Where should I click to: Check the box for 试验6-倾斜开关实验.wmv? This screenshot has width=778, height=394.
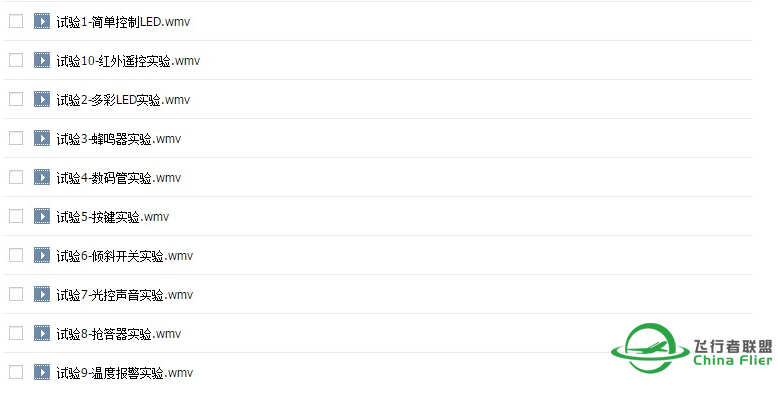click(16, 255)
